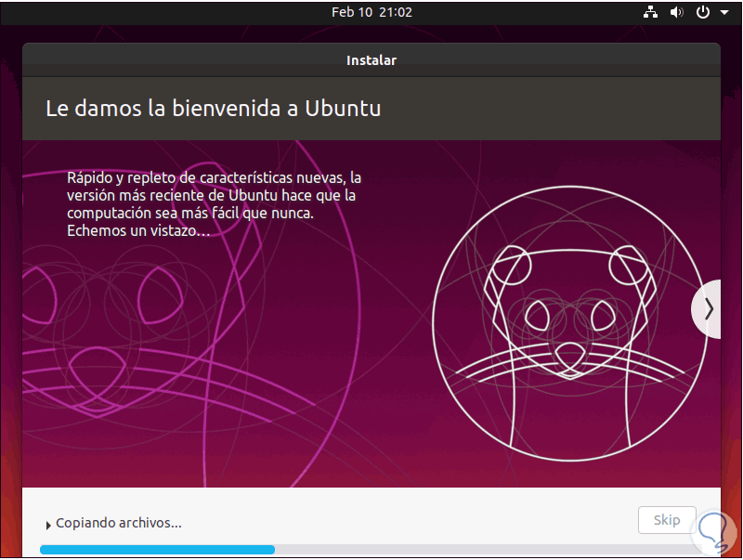Open the Feb 10 21:02 clock menu
This screenshot has width=743, height=560.
371,12
